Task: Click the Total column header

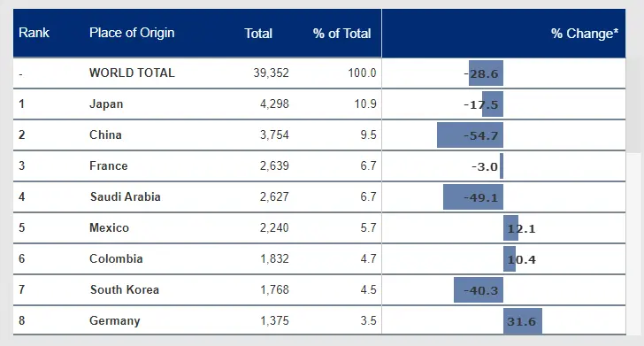Action: coord(258,34)
